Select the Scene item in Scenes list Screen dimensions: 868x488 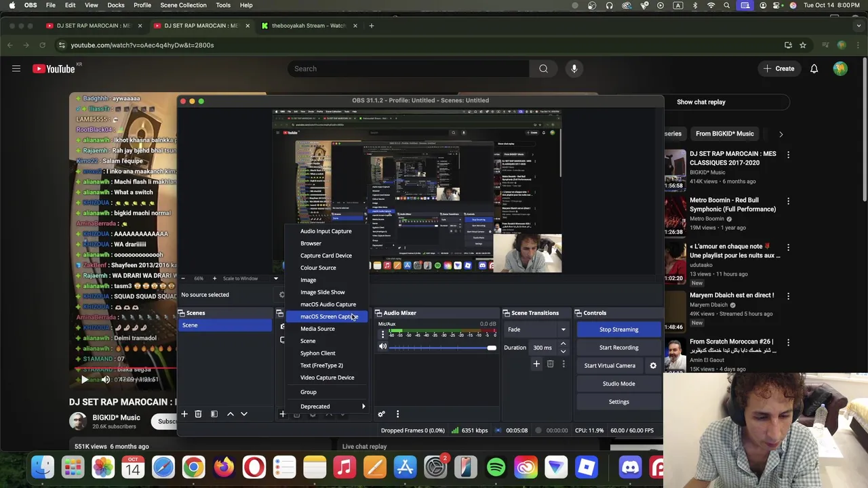point(224,325)
